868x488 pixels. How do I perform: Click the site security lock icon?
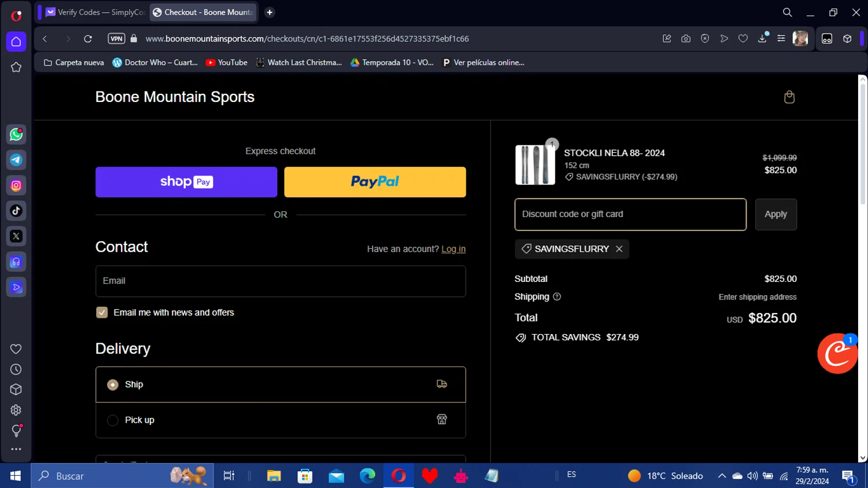(x=134, y=39)
